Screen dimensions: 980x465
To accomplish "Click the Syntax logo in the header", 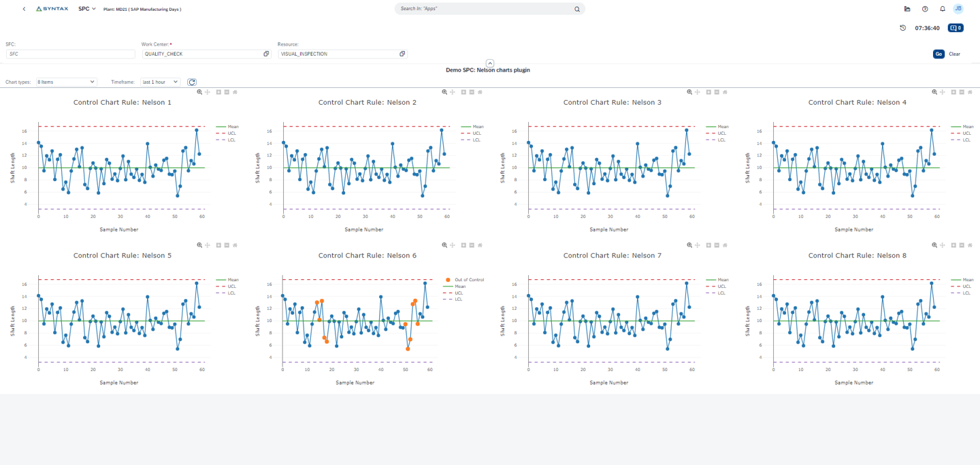I will tap(52, 8).
